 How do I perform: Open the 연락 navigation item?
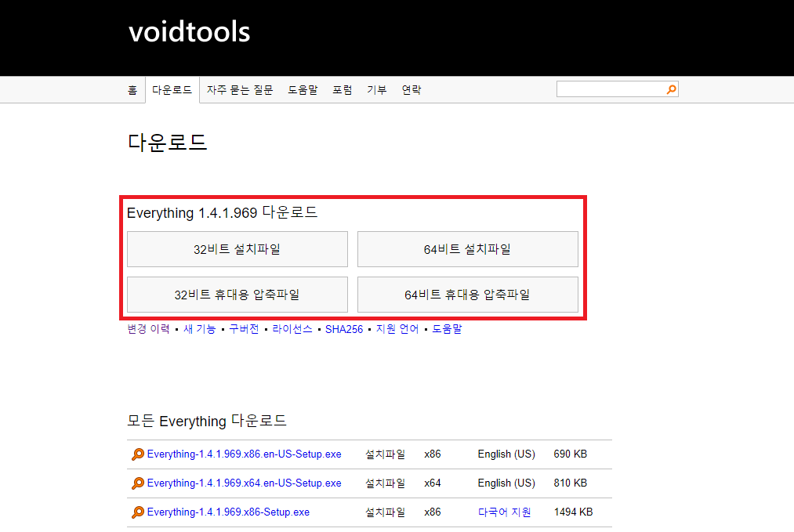coord(412,90)
